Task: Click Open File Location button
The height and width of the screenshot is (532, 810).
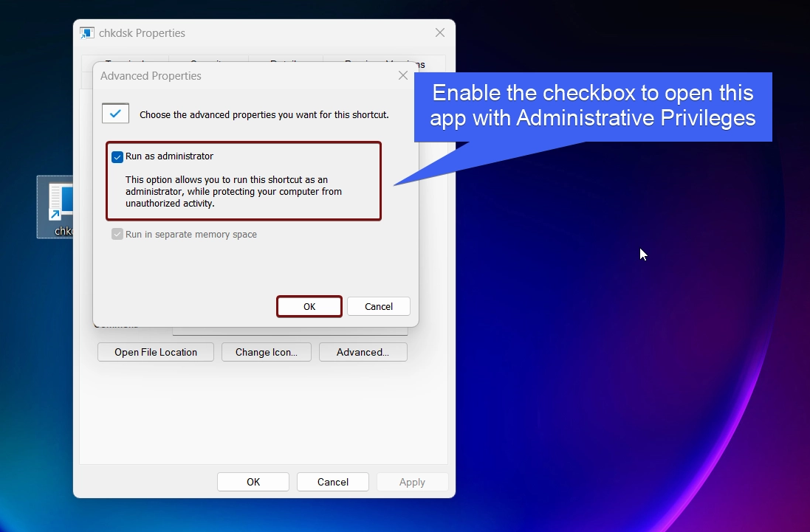Action: (x=156, y=352)
